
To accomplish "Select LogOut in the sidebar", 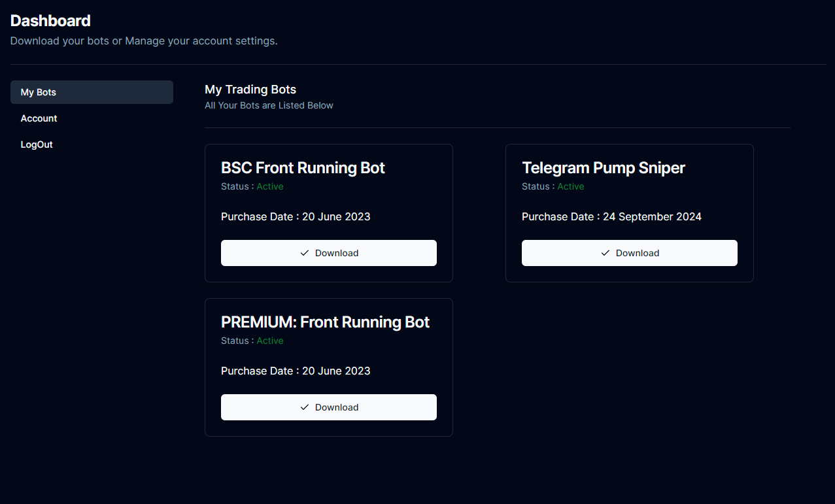I will (x=92, y=144).
